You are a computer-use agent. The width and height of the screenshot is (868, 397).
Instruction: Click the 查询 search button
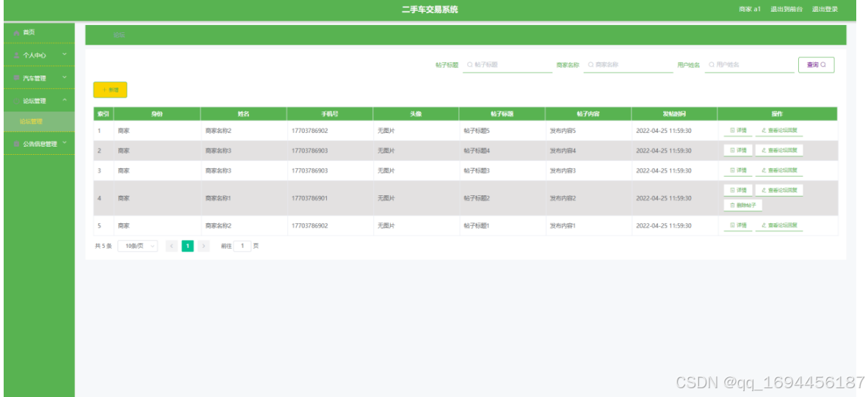coord(816,65)
